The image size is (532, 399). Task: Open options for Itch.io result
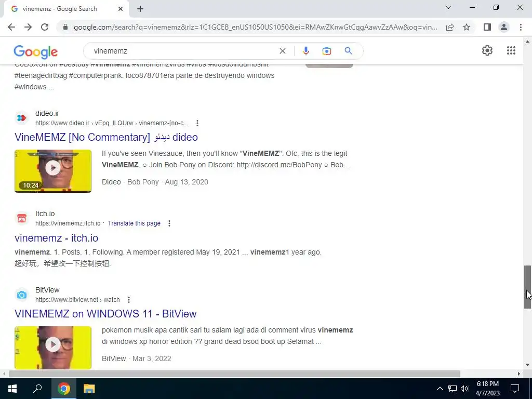click(169, 223)
